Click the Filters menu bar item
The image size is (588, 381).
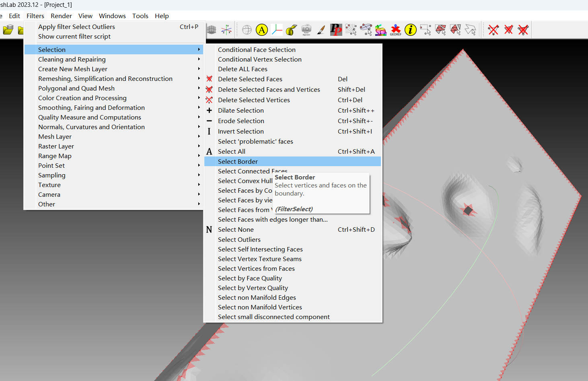coord(35,16)
